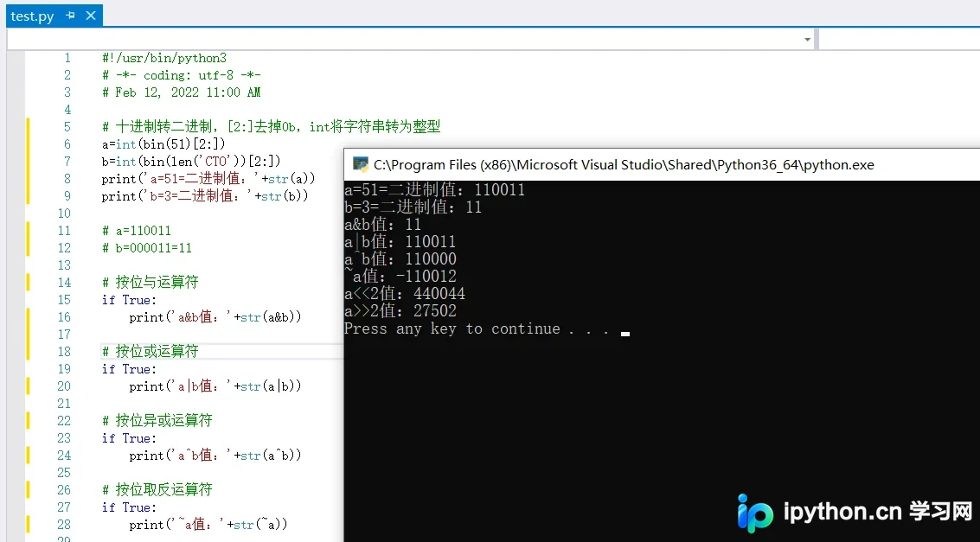Click line number 17 in the gutter
980x542 pixels.
tap(64, 335)
